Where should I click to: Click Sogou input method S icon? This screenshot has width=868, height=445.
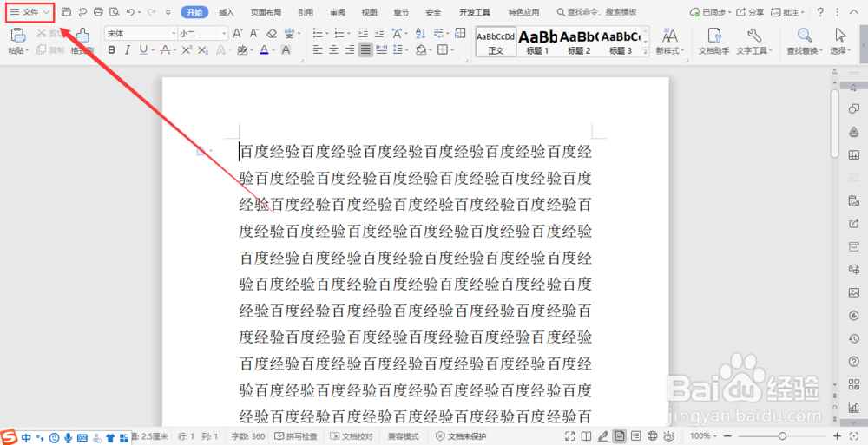point(9,437)
